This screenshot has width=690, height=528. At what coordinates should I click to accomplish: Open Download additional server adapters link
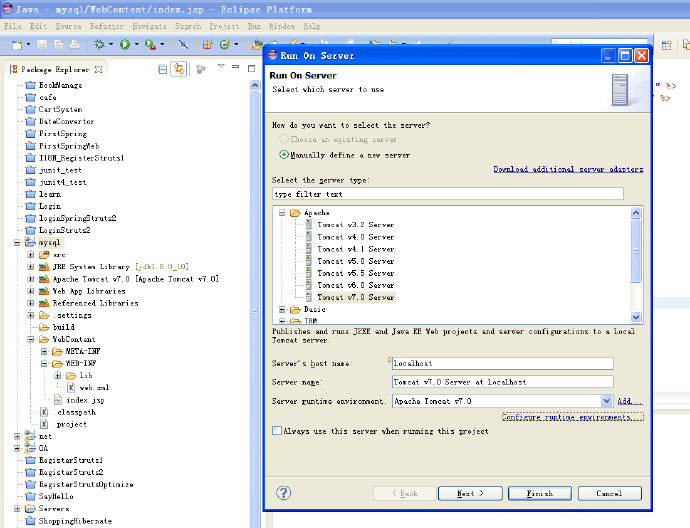tap(568, 169)
